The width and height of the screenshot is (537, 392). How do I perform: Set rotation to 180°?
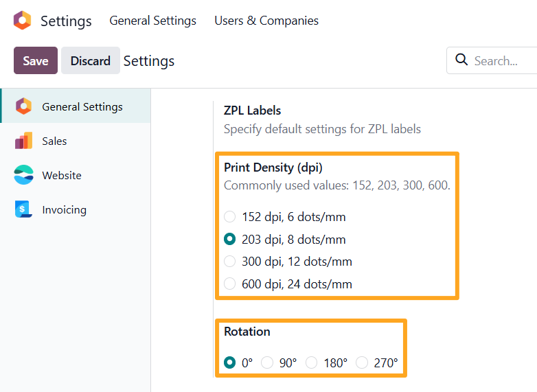pyautogui.click(x=312, y=362)
